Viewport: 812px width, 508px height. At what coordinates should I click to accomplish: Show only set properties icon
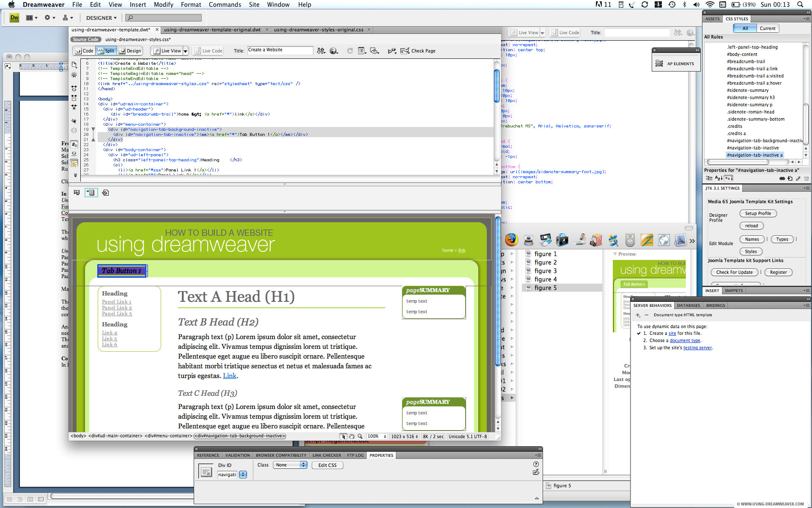[x=729, y=178]
